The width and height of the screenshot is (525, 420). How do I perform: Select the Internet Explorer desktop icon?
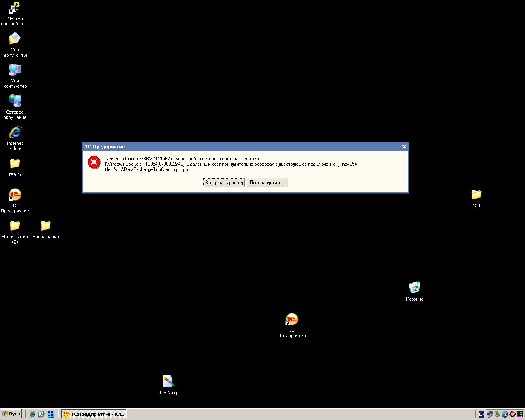tap(15, 139)
